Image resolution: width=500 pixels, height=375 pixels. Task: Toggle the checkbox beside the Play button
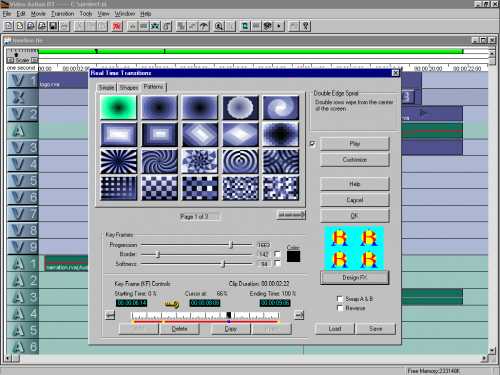tap(313, 144)
